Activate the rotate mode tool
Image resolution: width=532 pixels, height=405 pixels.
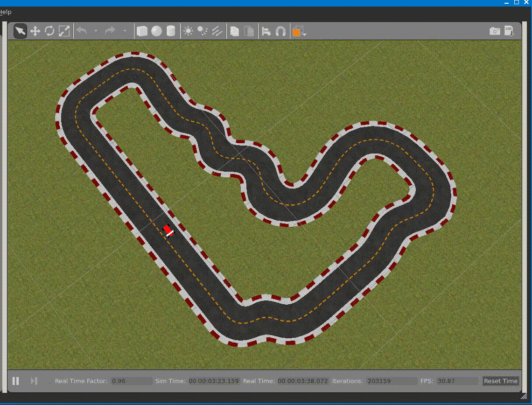[x=49, y=31]
